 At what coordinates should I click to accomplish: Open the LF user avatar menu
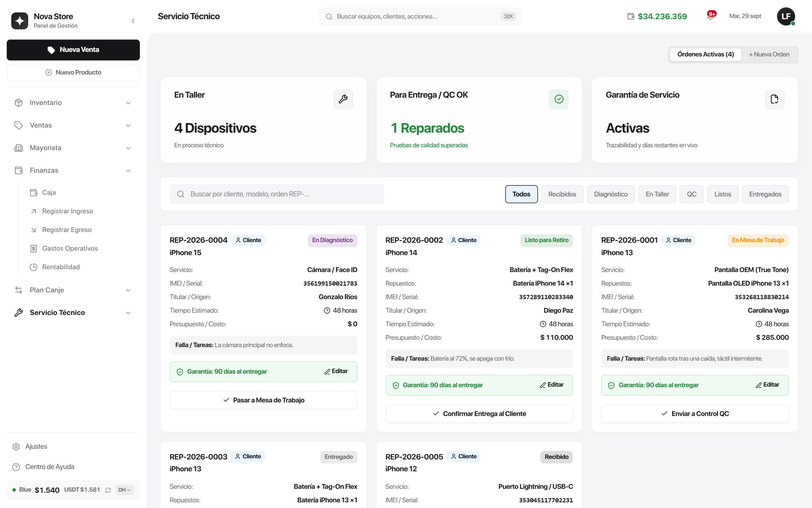point(786,16)
